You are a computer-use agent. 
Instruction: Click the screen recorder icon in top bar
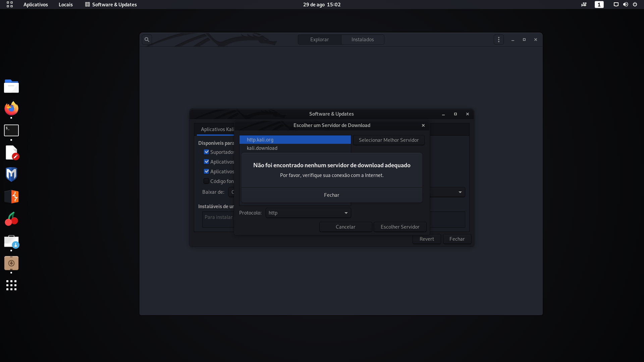pyautogui.click(x=584, y=4)
